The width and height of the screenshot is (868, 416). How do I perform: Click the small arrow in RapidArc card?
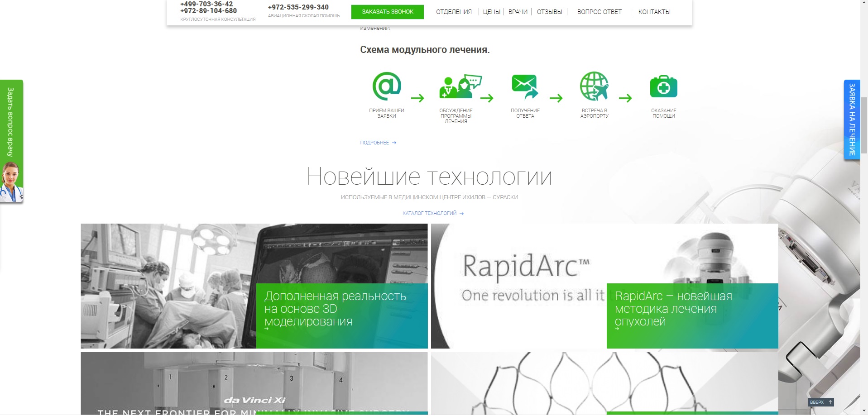pos(617,329)
